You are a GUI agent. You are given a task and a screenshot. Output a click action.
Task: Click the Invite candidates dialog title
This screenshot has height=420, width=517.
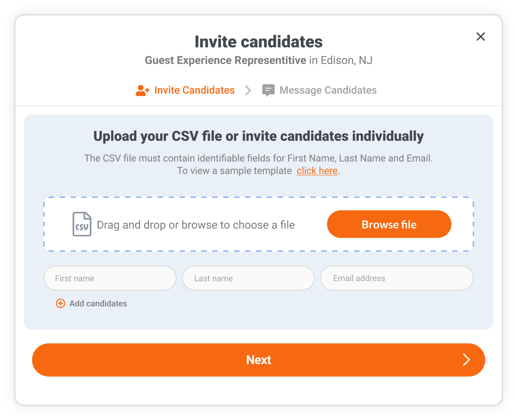[x=258, y=42]
